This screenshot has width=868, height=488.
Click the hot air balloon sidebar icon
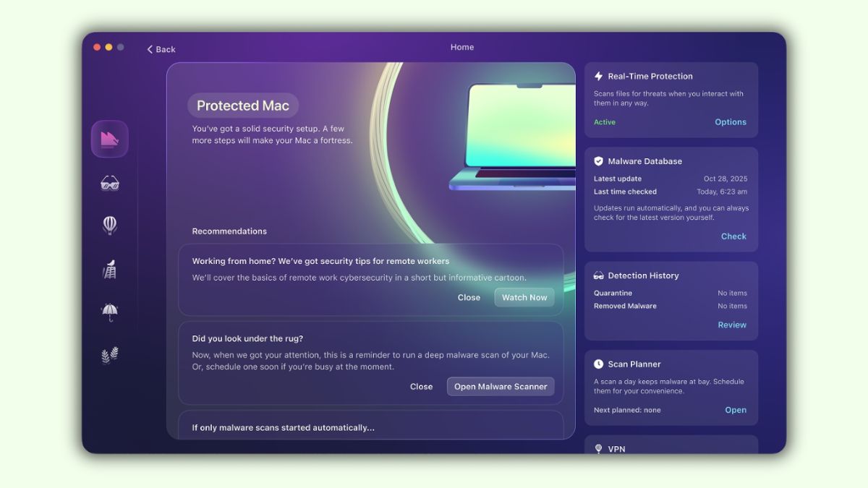click(x=110, y=226)
